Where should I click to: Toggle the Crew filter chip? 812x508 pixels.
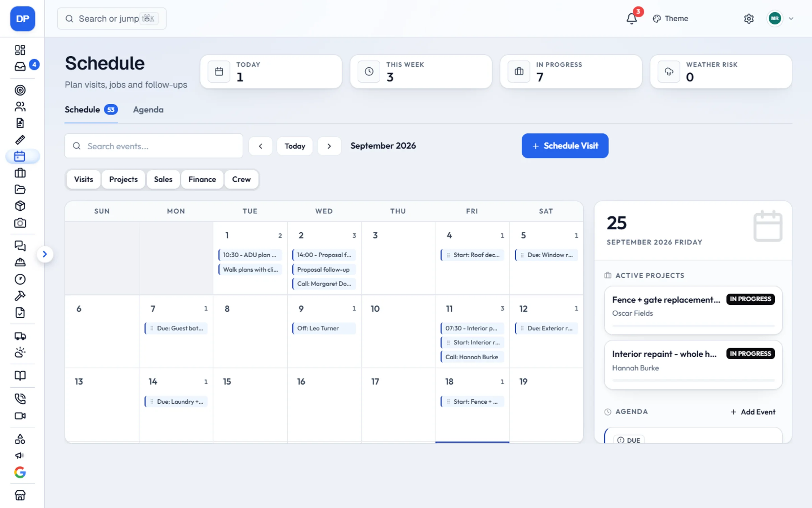[241, 179]
